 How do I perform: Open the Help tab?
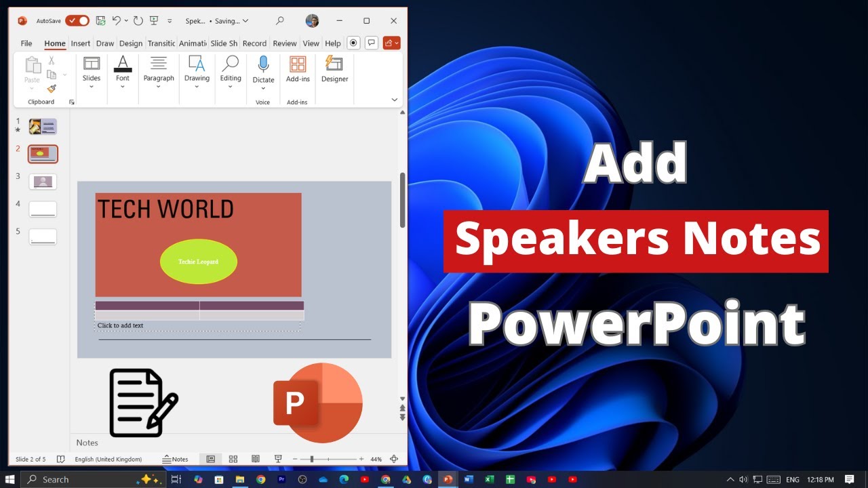[332, 43]
